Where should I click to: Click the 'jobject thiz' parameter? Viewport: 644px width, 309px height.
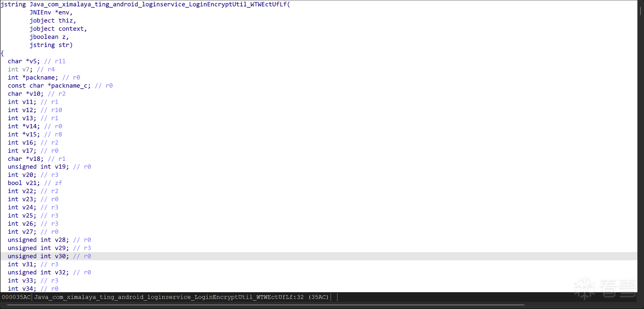pos(53,20)
